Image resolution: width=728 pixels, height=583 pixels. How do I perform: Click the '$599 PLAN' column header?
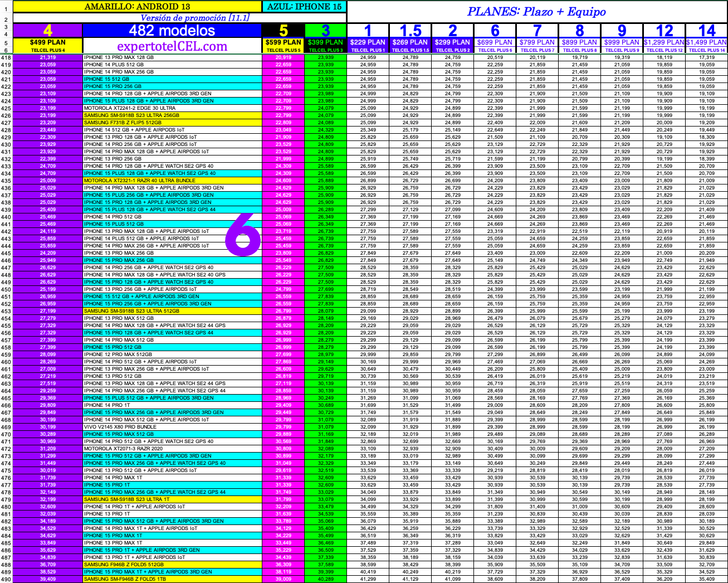coord(284,42)
